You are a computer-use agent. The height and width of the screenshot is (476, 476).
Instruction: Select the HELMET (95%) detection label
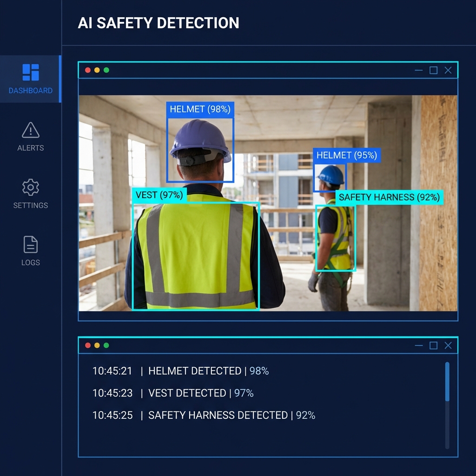coord(347,156)
